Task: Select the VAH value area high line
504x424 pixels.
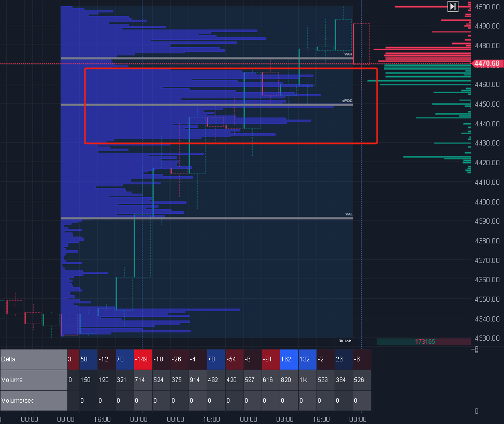Action: click(207, 58)
